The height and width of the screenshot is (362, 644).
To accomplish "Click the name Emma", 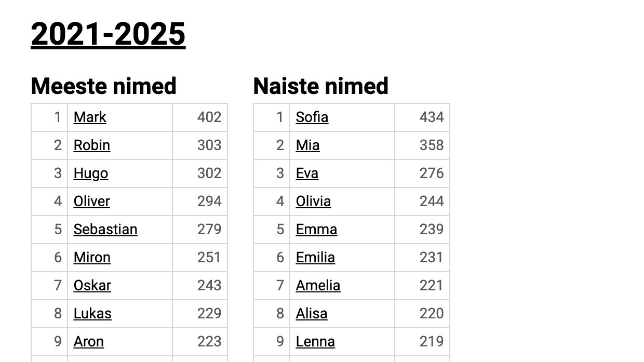I will pyautogui.click(x=316, y=230).
